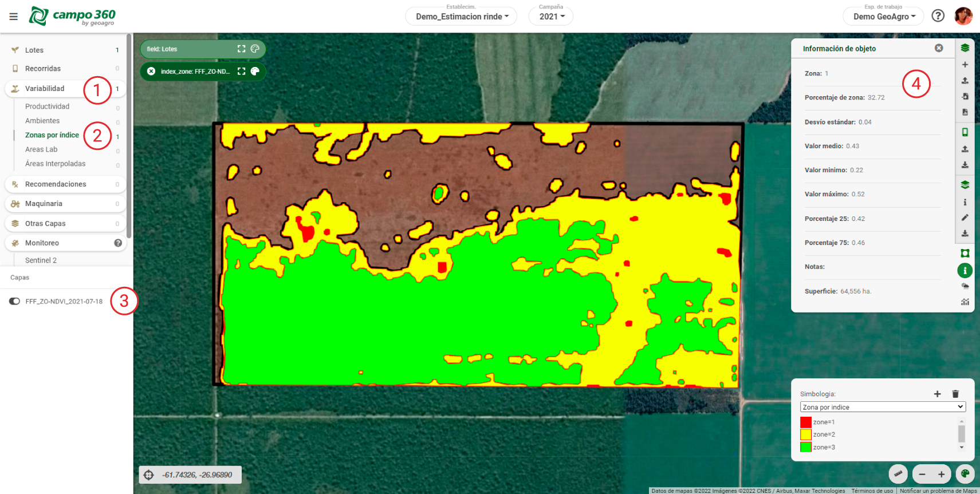Viewport: 980px width, 494px height.
Task: Open the weather cloud icon
Action: click(965, 286)
